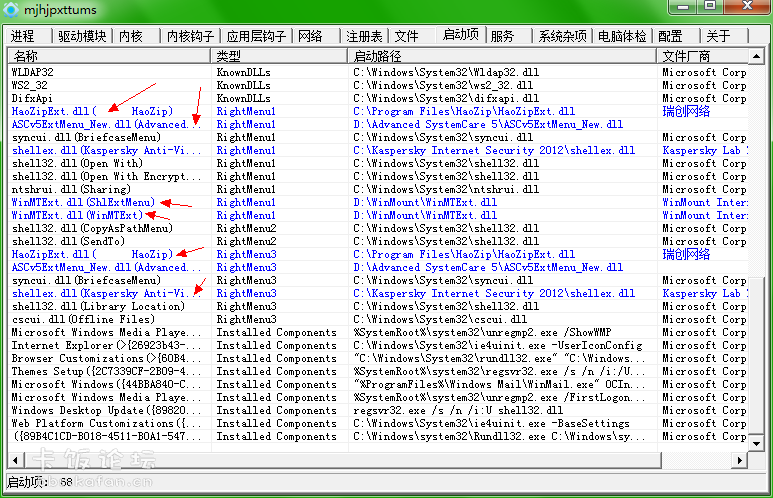Click the ie4uinit.exe -BaseSettings path cell
Screen dimensions: 773x498
click(x=492, y=423)
